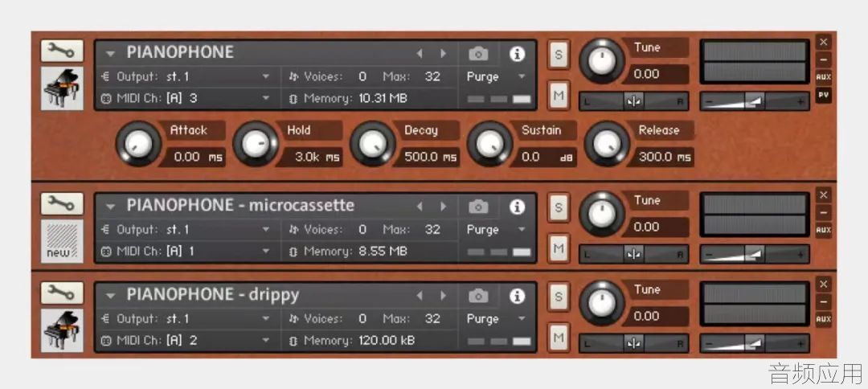Click the pan slider on microcassette
This screenshot has width=868, height=389.
point(634,254)
